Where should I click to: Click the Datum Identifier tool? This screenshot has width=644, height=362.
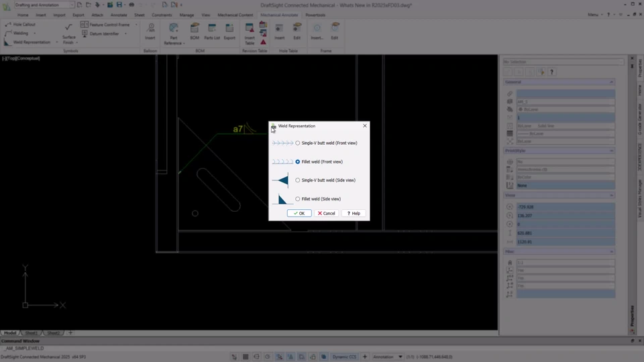point(101,34)
